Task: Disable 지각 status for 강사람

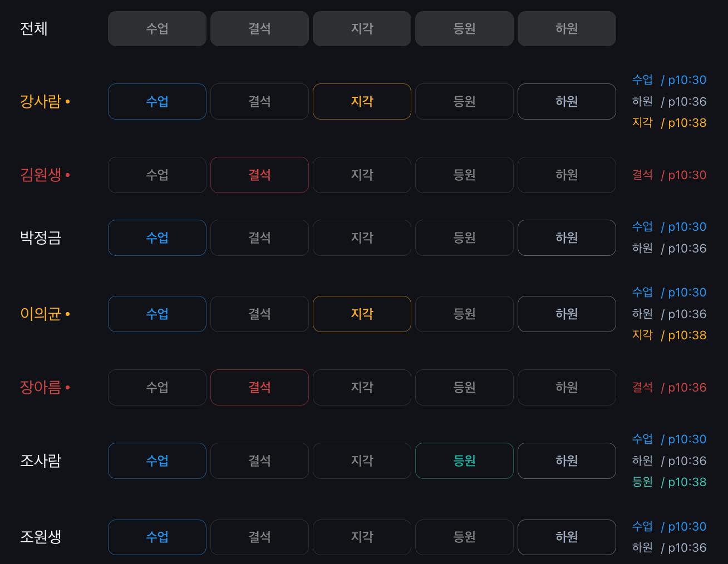Action: (x=362, y=101)
